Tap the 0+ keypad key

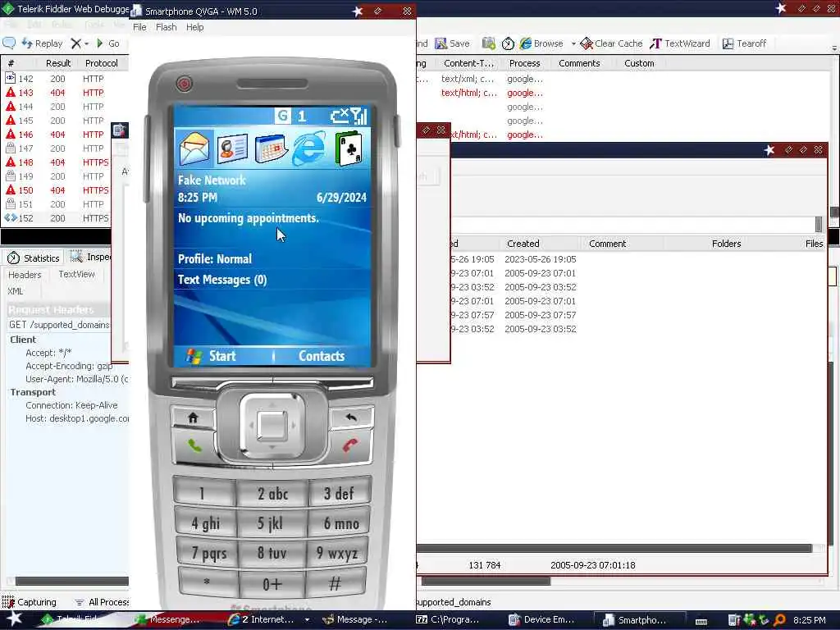272,584
